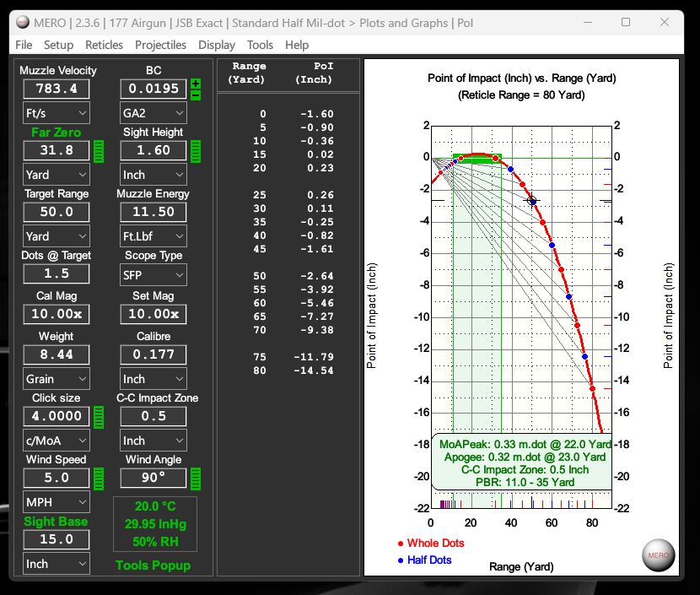Maximize the MERO window
700x595 pixels.
point(626,22)
